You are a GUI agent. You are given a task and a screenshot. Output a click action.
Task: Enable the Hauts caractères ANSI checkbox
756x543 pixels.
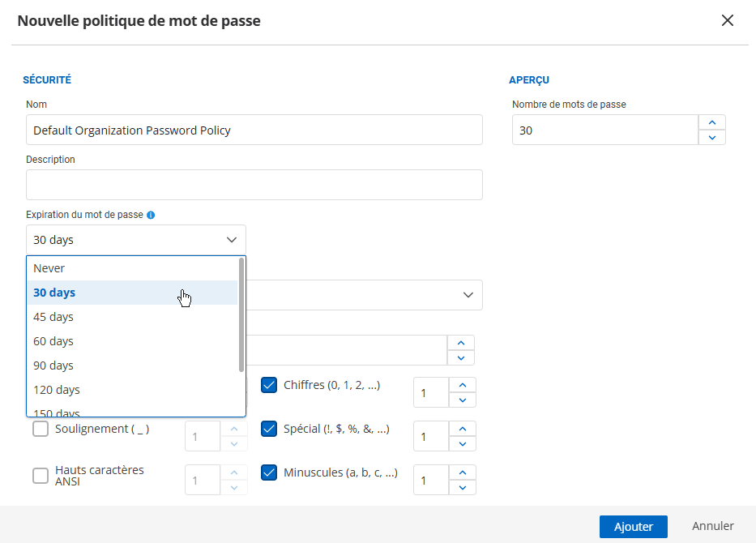tap(41, 477)
